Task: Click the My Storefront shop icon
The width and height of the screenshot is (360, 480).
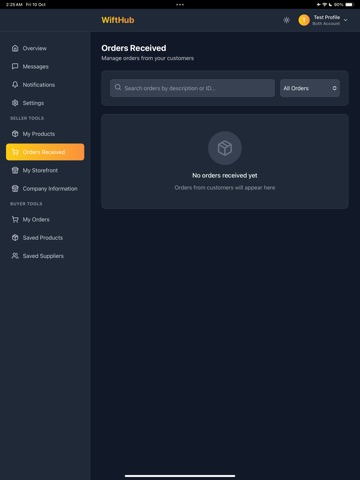Action: 15,170
